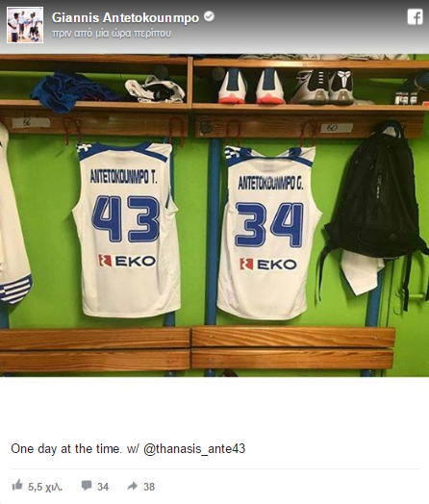Image resolution: width=429 pixels, height=504 pixels.
Task: Click the number 43 jersey in photo
Action: point(125,229)
